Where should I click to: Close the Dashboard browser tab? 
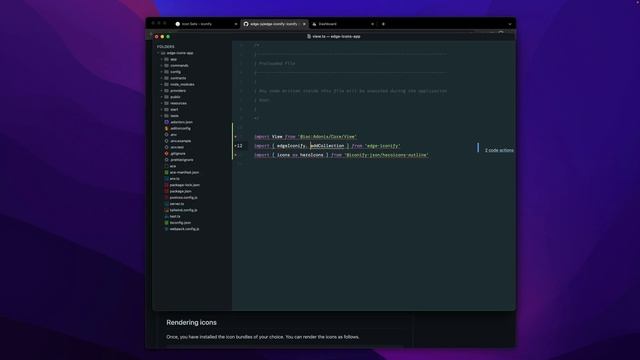pyautogui.click(x=372, y=24)
